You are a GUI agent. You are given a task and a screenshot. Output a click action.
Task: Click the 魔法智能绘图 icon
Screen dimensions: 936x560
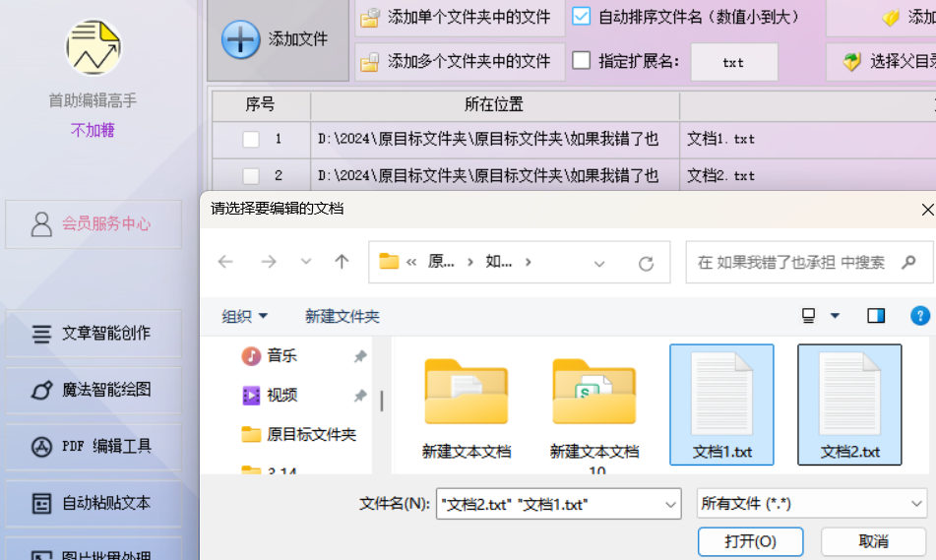pos(41,391)
